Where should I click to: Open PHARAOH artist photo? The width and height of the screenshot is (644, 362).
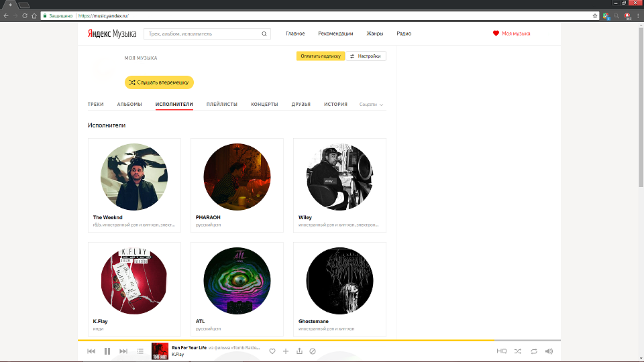237,177
